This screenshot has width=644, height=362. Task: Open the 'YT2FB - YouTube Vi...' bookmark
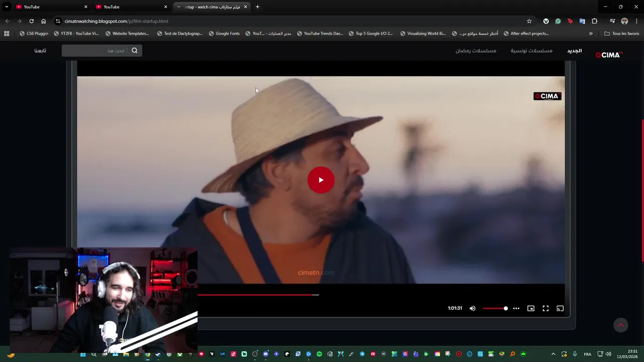click(76, 33)
